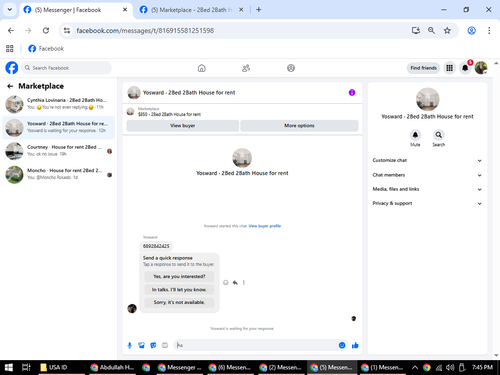The image size is (500, 375).
Task: Go back using the Marketplace arrow
Action: coord(10,86)
